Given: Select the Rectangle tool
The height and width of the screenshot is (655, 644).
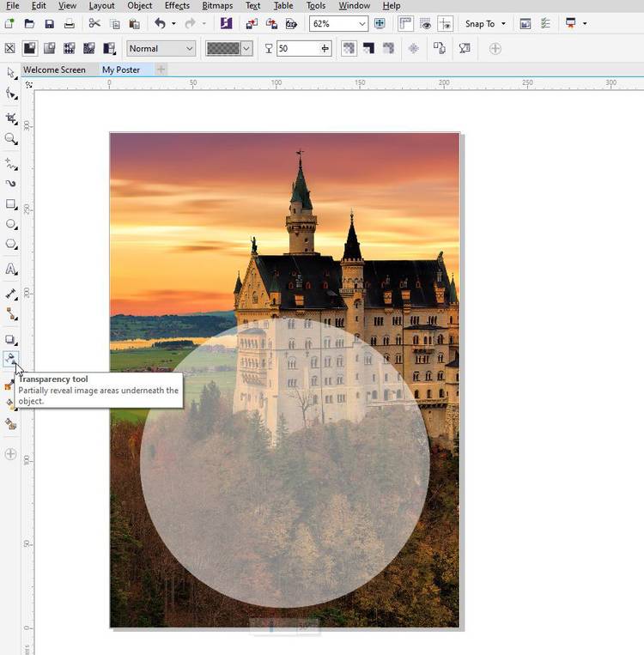Looking at the screenshot, I should [11, 203].
